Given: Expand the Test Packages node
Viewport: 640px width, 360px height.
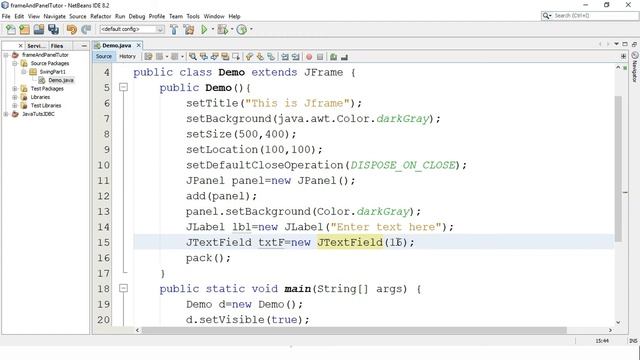Looking at the screenshot, I should tap(15, 89).
